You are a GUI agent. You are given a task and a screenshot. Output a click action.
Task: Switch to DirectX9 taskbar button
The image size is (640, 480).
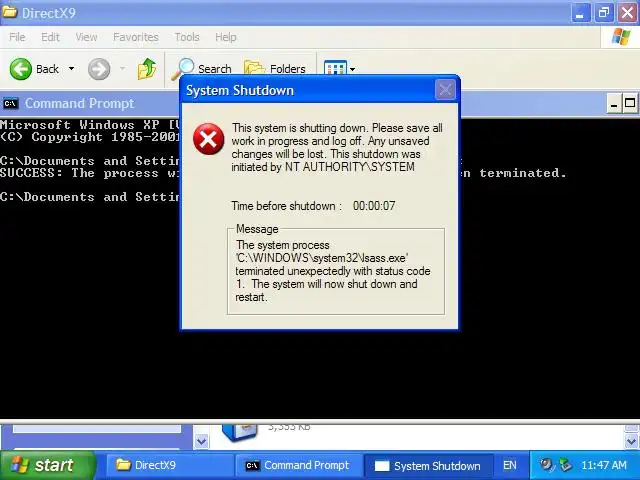pos(169,465)
